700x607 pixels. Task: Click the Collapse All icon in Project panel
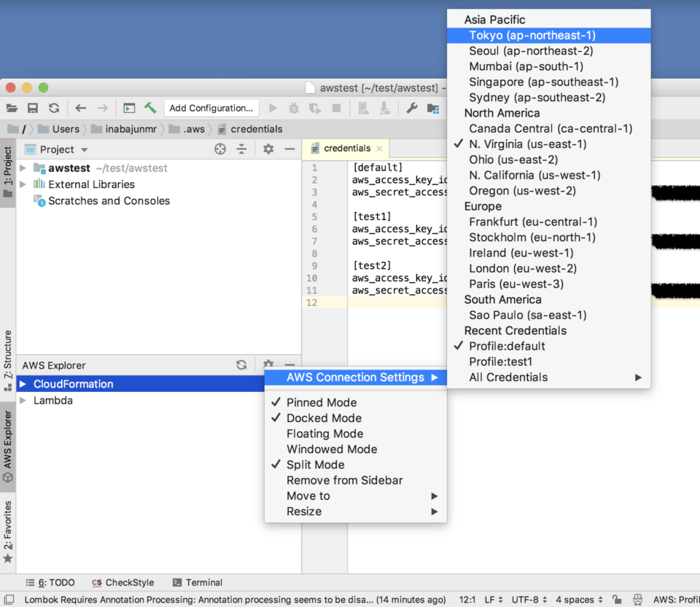241,149
